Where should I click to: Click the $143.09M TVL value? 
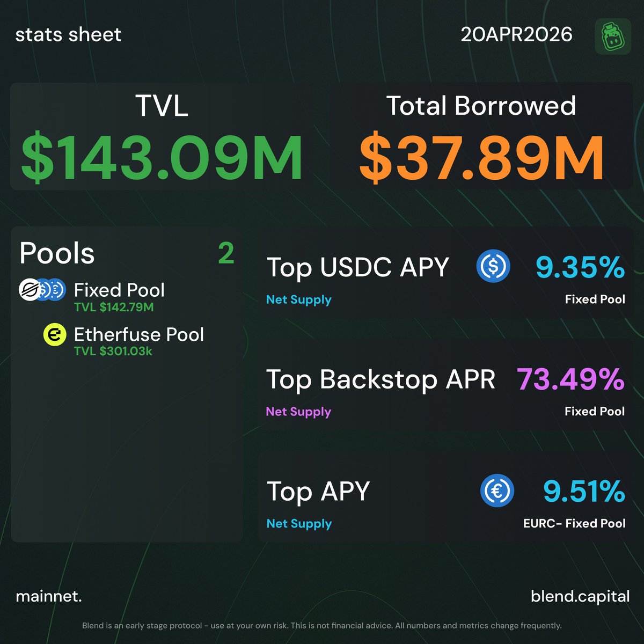[x=162, y=158]
